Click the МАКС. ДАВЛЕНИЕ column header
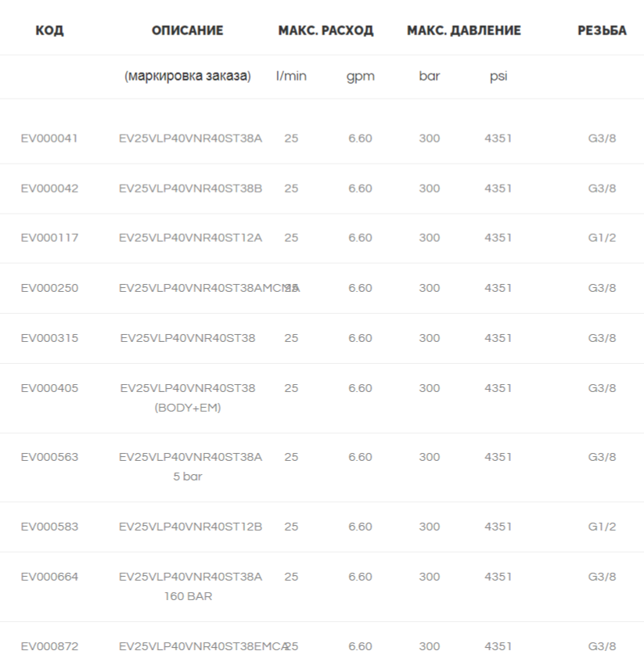Screen dimensions: 644x669 coord(464,31)
